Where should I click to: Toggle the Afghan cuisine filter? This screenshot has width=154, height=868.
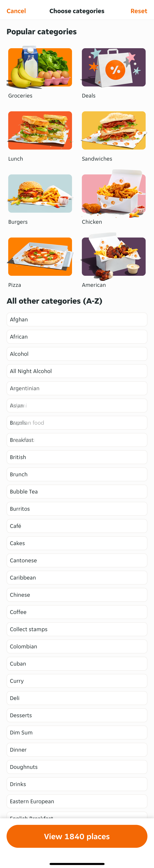[77, 319]
